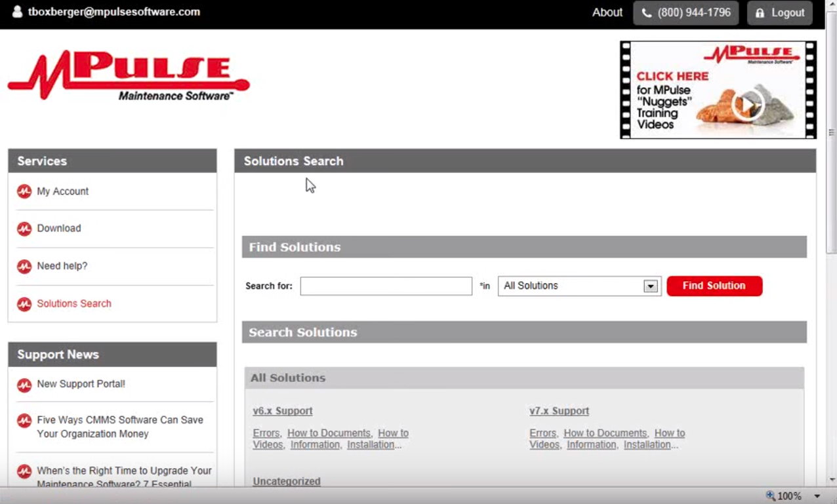Click the phone icon in the phone number button
The height and width of the screenshot is (504, 837).
coord(647,13)
